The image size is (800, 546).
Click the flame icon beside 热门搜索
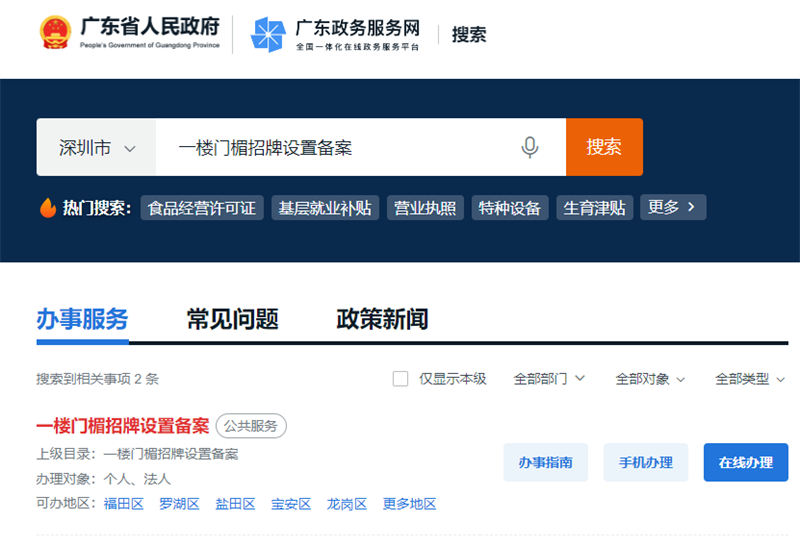[48, 208]
